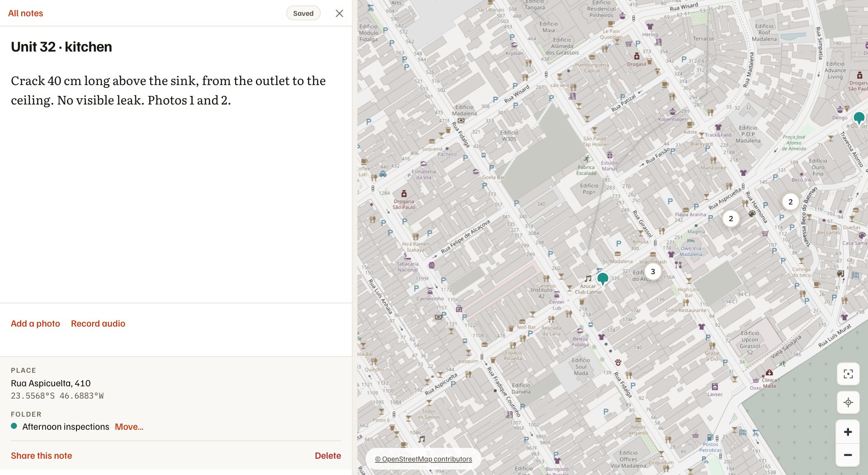Delete the current note
The height and width of the screenshot is (475, 868).
pos(328,456)
